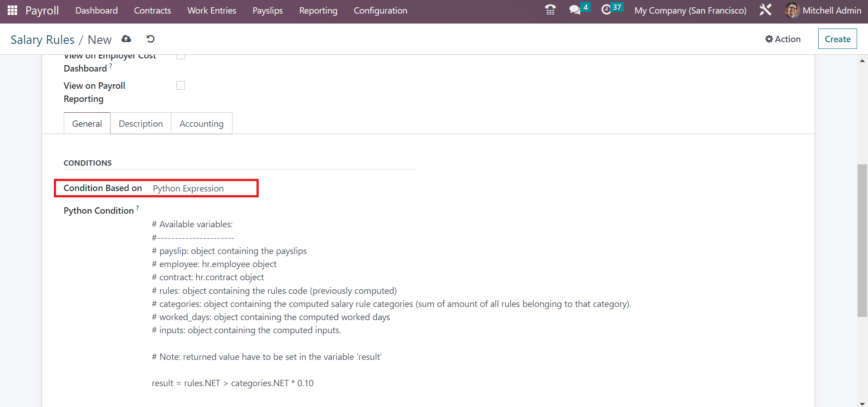Open the conversations chat icon
Screen dimensions: 868x407
click(574, 10)
